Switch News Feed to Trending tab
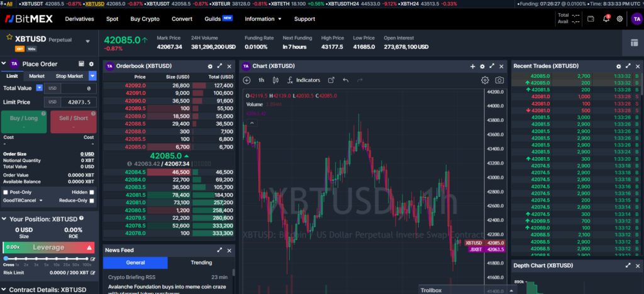 click(201, 263)
